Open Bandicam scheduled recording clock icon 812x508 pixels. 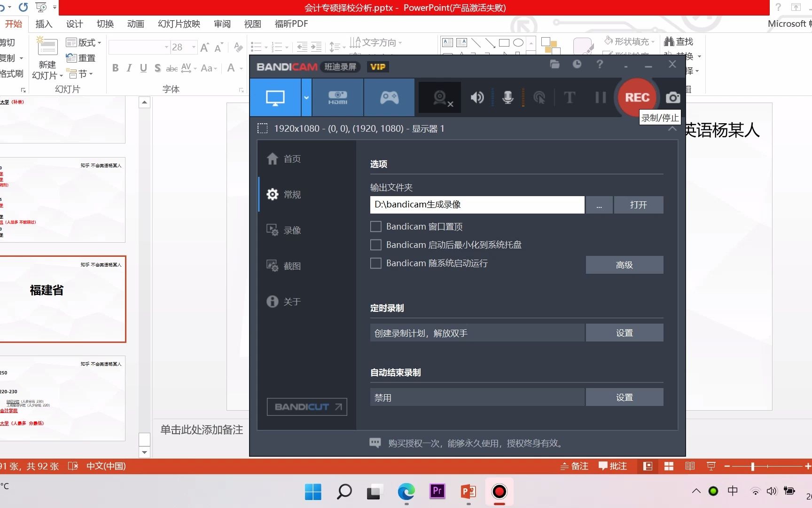(577, 64)
